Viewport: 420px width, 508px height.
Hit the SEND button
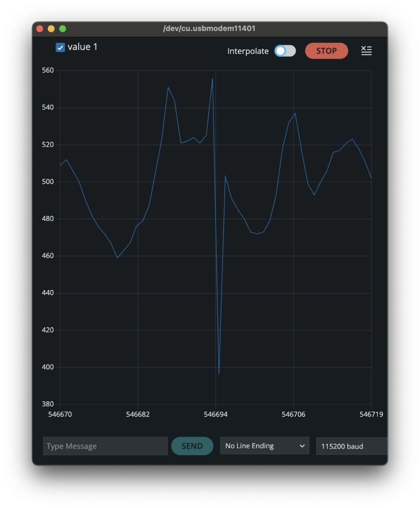pos(192,446)
